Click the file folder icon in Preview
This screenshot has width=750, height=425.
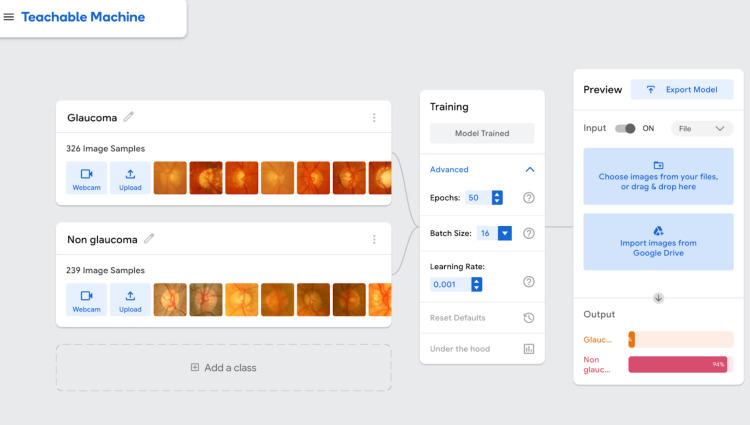[658, 165]
